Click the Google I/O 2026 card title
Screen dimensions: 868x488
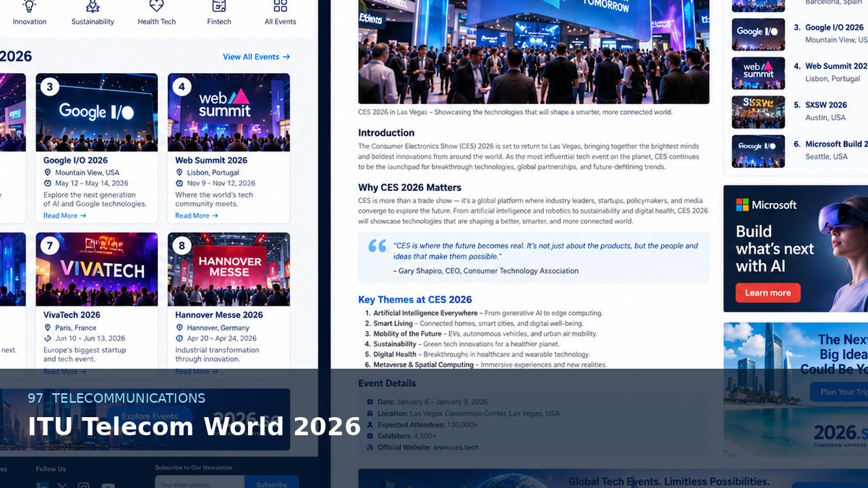pos(75,160)
